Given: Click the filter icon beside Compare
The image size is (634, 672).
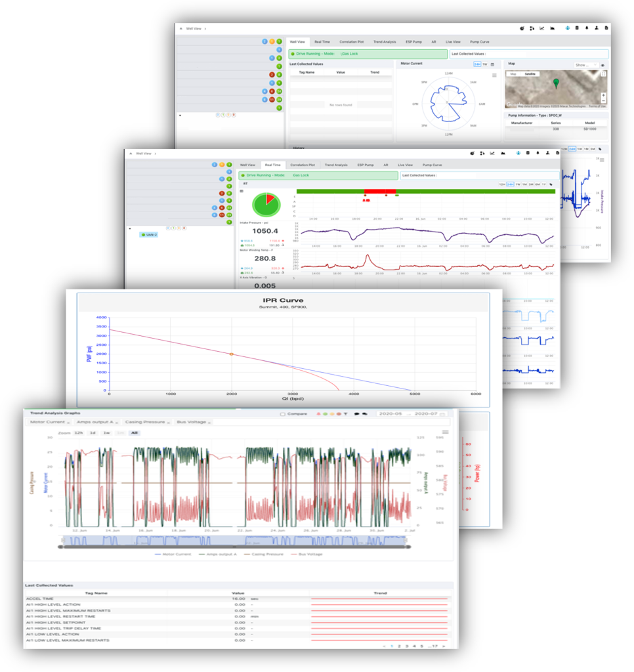Looking at the screenshot, I should coord(345,414).
